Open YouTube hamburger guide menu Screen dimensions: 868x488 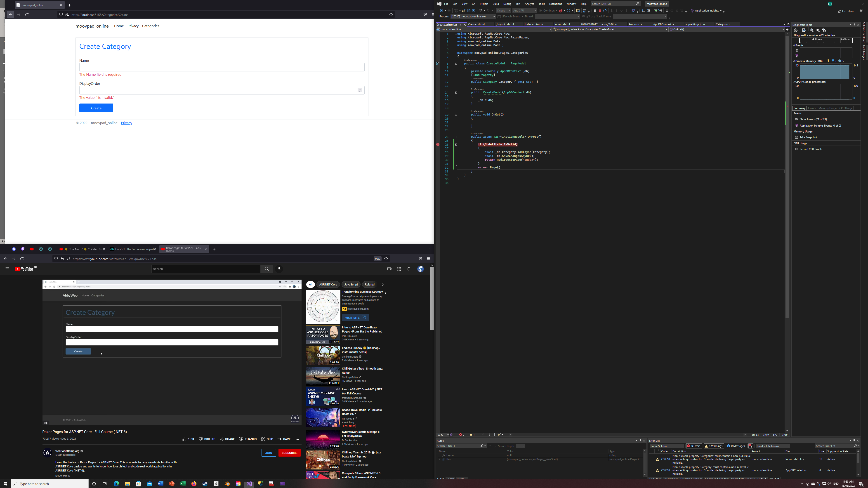[x=7, y=269]
